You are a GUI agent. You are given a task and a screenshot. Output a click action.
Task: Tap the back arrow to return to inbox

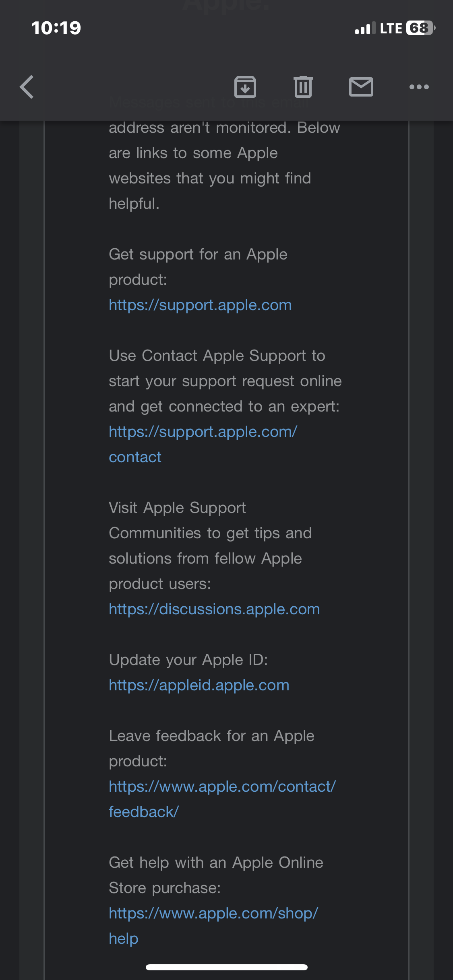point(27,87)
